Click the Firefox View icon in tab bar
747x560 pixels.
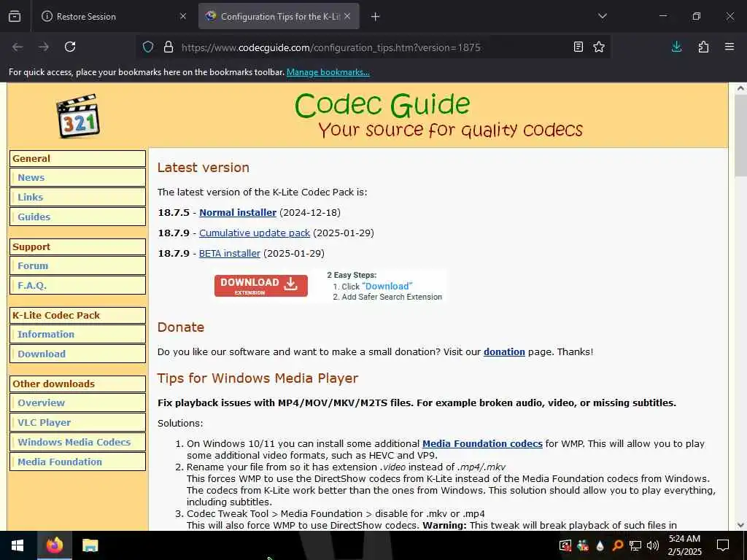pos(15,16)
